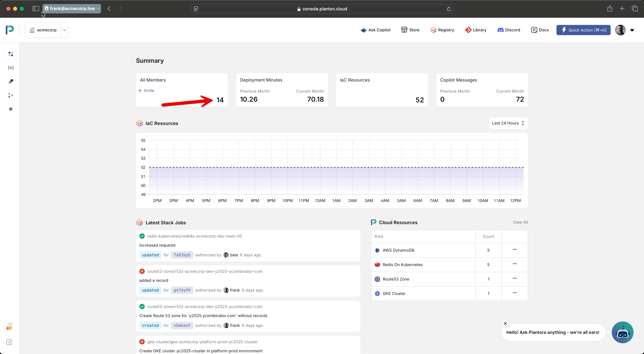Click the AWS DynamoDB kind icon

[377, 250]
